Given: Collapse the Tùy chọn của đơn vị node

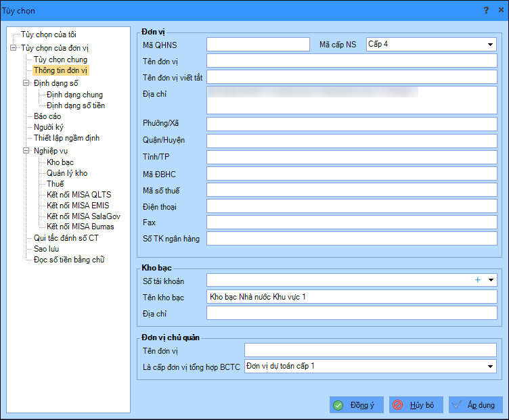Looking at the screenshot, I should [14, 48].
